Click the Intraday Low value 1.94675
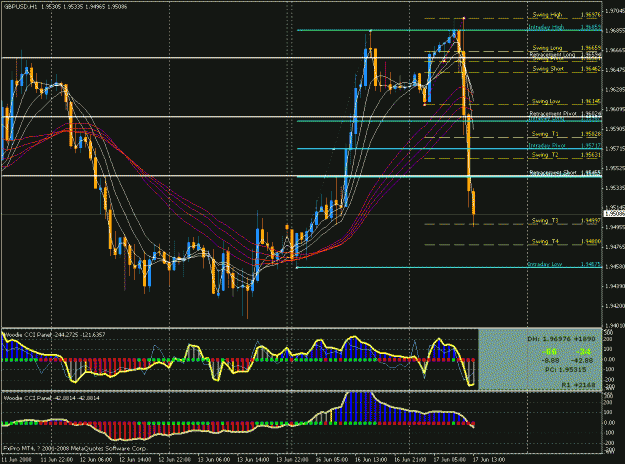The height and width of the screenshot is (464, 625). (x=591, y=264)
